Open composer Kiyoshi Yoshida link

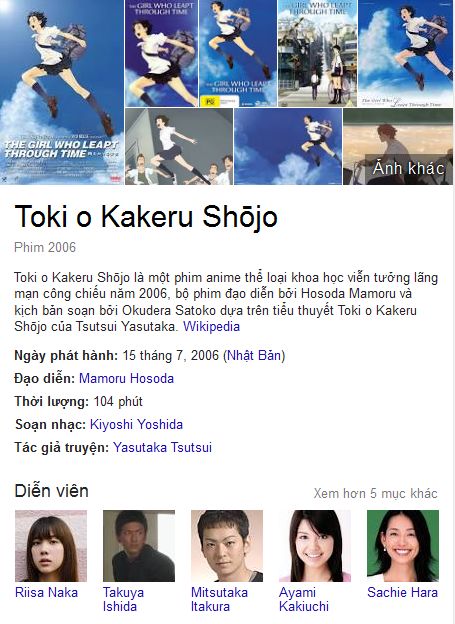(137, 425)
